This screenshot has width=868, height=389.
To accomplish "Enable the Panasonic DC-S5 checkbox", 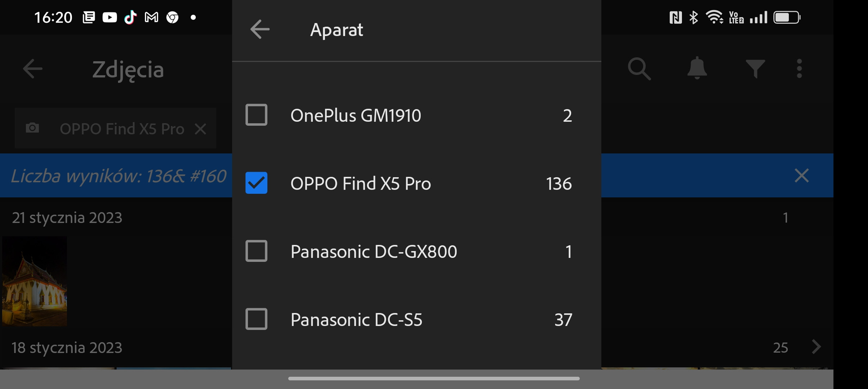I will click(x=256, y=319).
